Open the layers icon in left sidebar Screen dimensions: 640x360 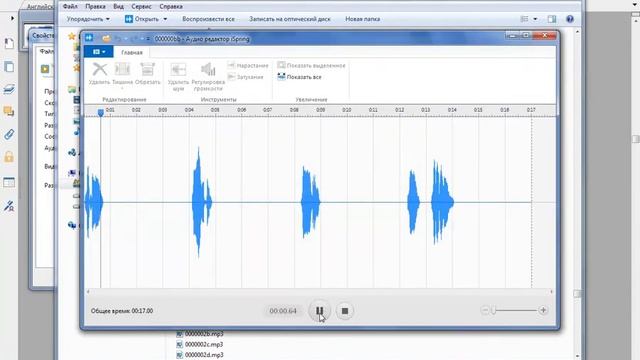point(9,89)
